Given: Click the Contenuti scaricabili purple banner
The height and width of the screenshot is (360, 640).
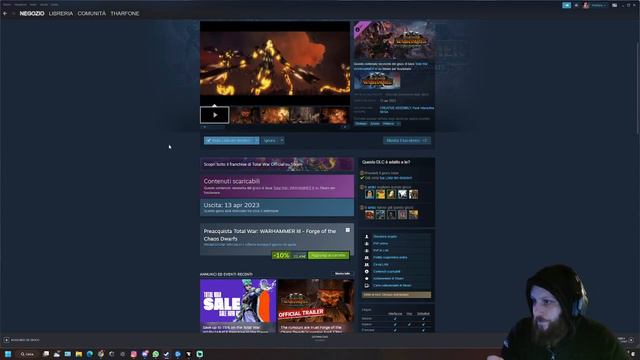Looking at the screenshot, I should [277, 186].
